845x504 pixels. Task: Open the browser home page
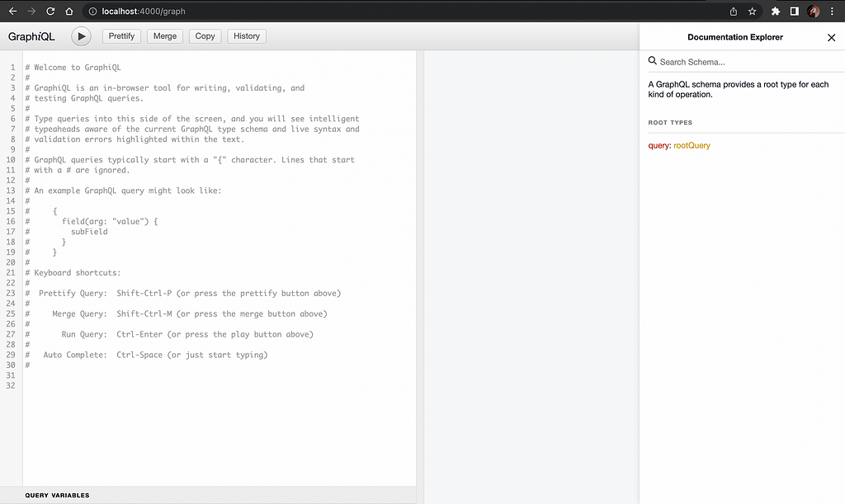click(x=69, y=12)
